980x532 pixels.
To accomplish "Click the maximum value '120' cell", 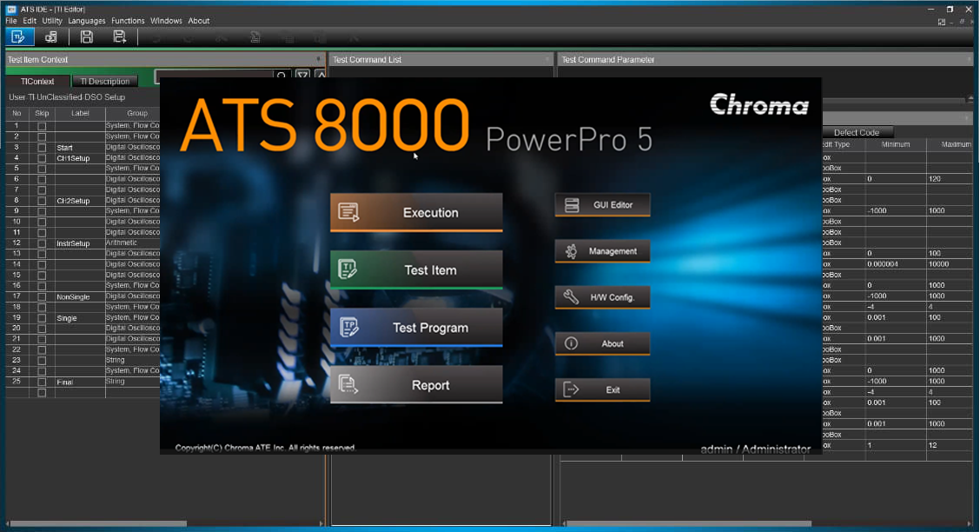I will click(950, 179).
